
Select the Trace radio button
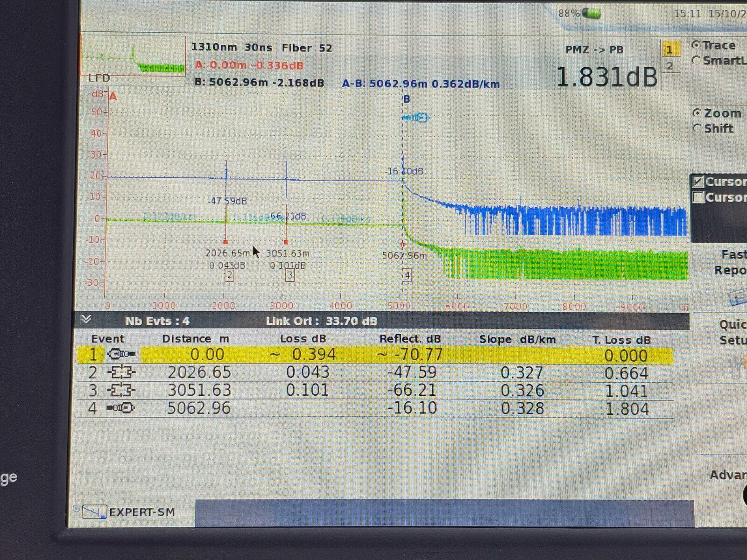click(696, 45)
